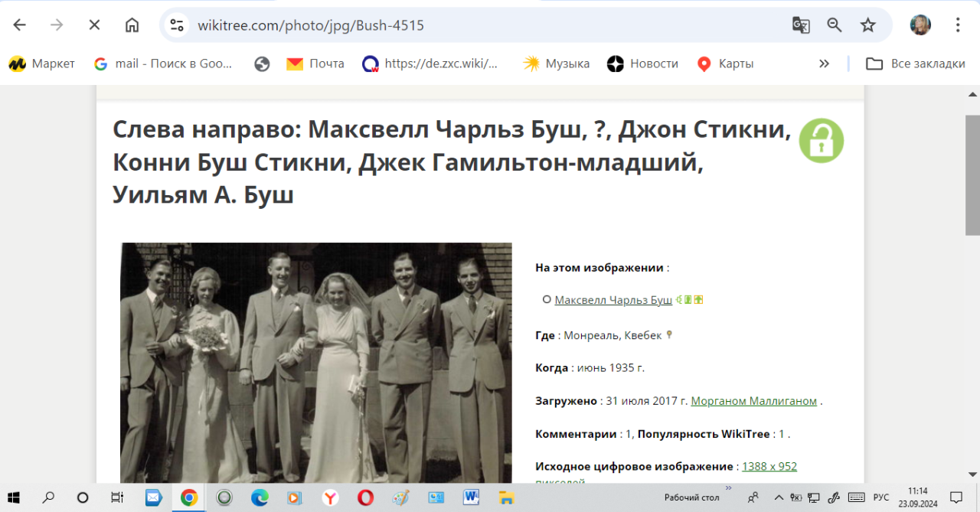Open the Морганом Маллиганом uploader link
The width and height of the screenshot is (980, 512).
point(753,401)
